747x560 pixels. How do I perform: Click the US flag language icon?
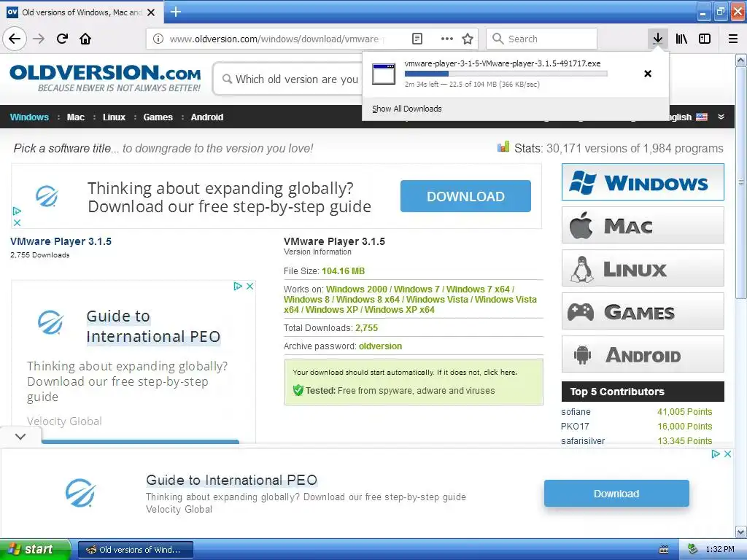click(x=702, y=117)
